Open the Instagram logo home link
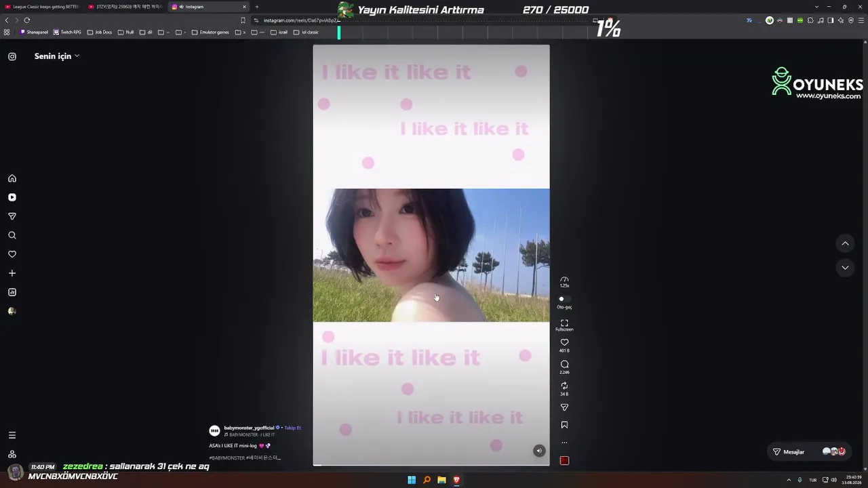868x488 pixels. coord(12,56)
